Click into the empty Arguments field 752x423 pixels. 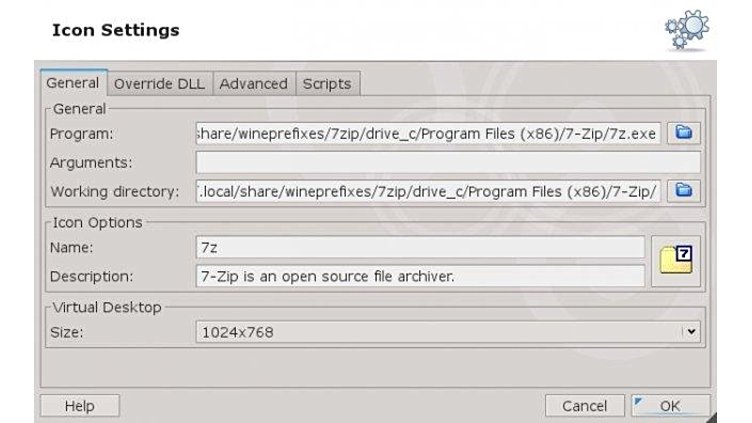tap(447, 162)
